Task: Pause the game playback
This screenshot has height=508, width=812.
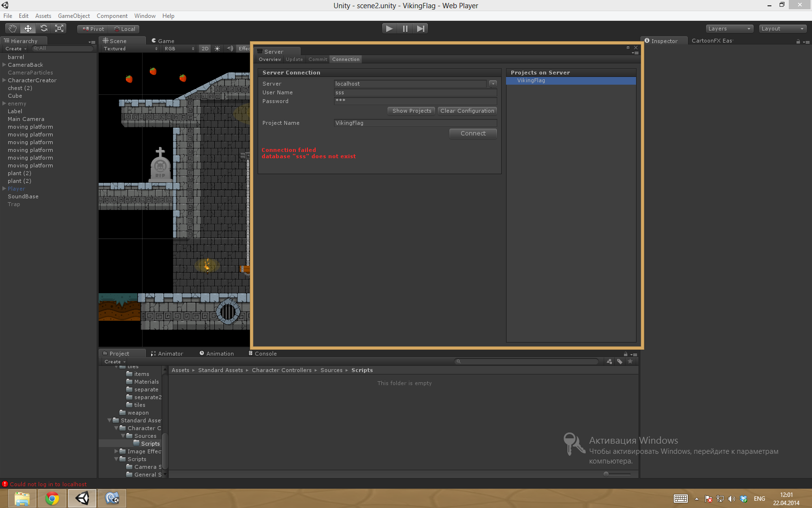Action: (x=405, y=29)
